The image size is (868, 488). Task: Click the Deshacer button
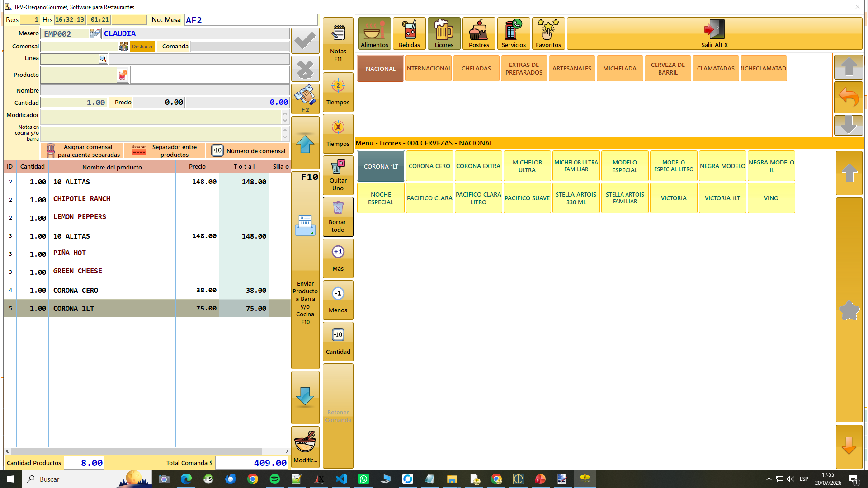(142, 47)
